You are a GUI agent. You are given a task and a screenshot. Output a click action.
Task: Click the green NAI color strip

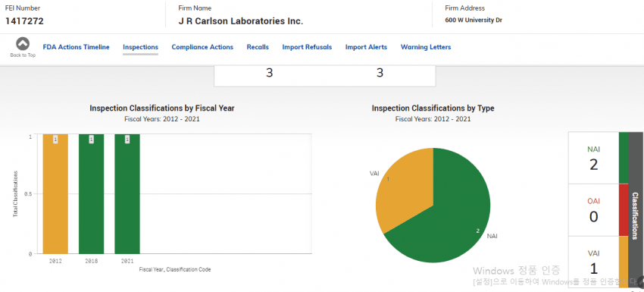623,158
